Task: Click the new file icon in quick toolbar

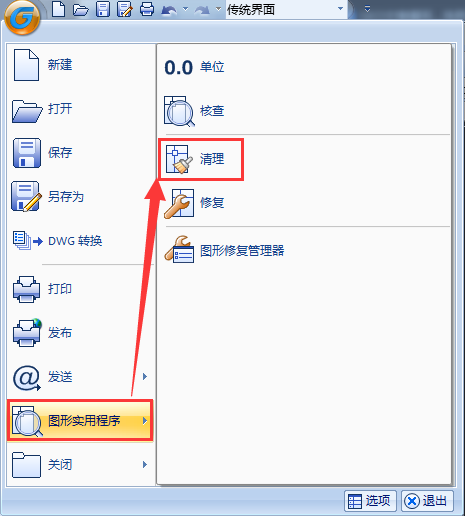Action: [x=59, y=9]
